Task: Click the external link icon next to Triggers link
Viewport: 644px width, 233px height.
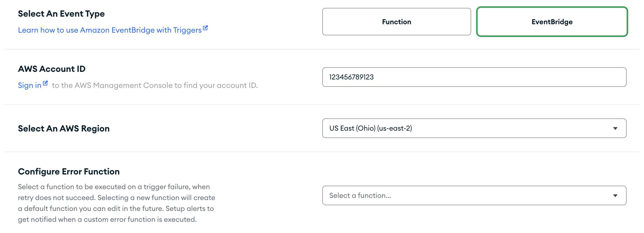Action: tap(205, 27)
